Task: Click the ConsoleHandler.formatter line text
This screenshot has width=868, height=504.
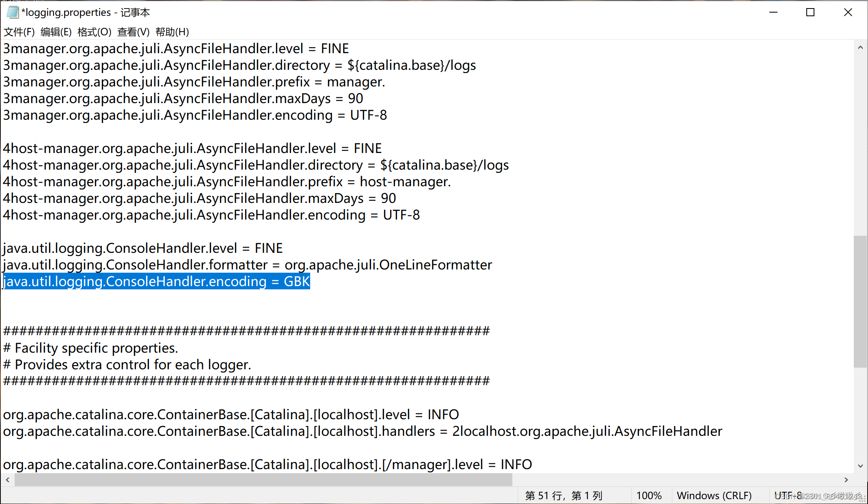Action: point(247,265)
